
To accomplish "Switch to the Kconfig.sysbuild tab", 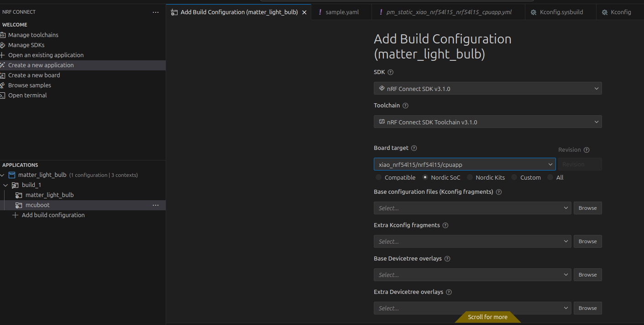I will click(x=560, y=12).
